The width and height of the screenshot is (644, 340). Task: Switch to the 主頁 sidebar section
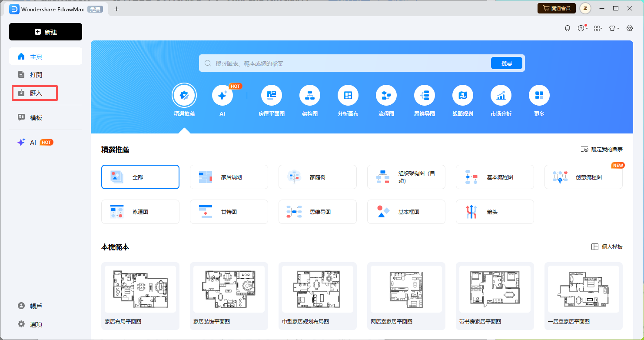pyautogui.click(x=45, y=56)
